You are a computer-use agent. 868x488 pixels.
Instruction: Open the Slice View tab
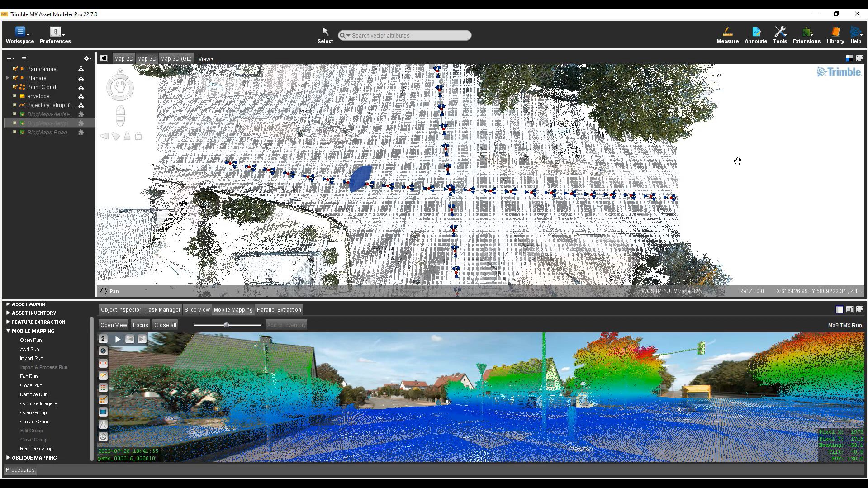click(197, 310)
